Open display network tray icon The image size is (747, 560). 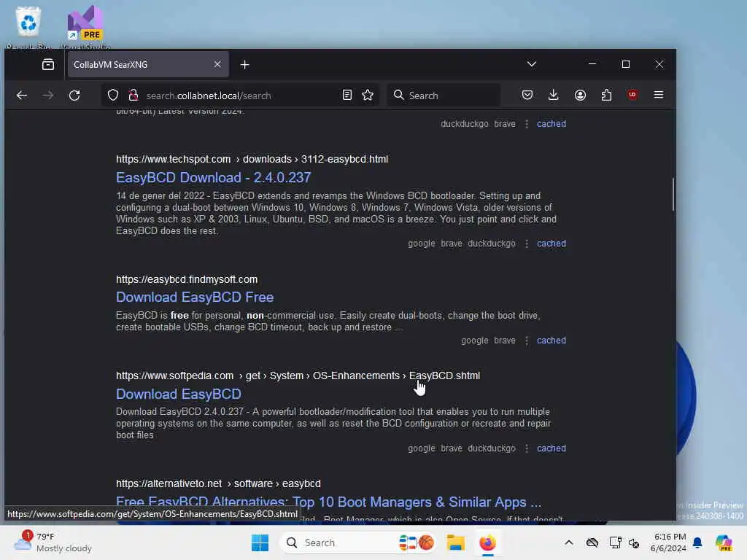[615, 542]
